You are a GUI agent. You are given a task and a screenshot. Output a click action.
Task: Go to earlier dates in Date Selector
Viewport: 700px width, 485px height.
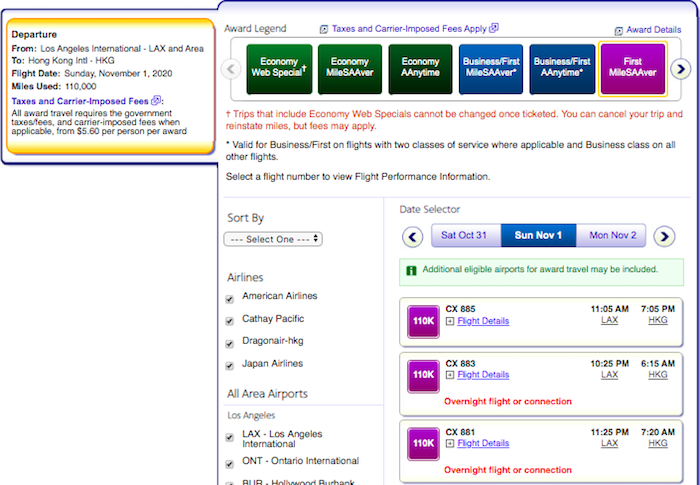pyautogui.click(x=412, y=236)
